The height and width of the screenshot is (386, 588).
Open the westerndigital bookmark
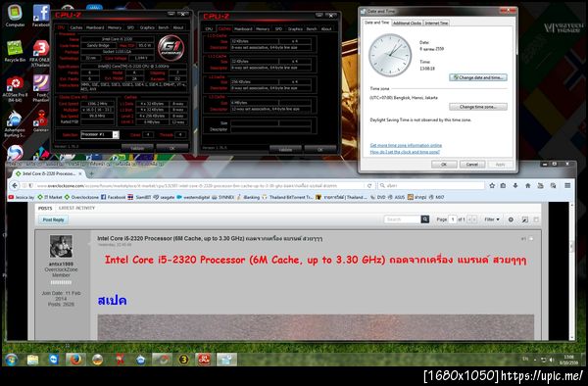[x=193, y=197]
